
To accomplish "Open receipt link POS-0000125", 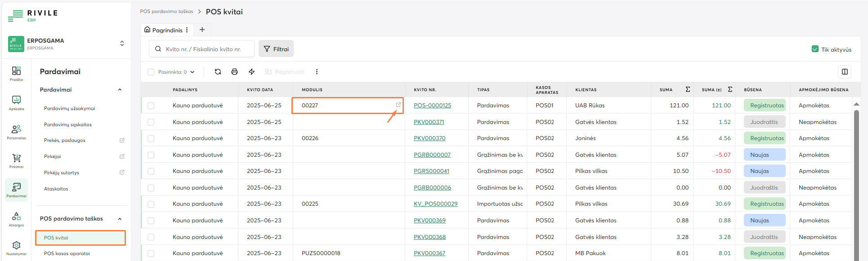I will point(432,106).
